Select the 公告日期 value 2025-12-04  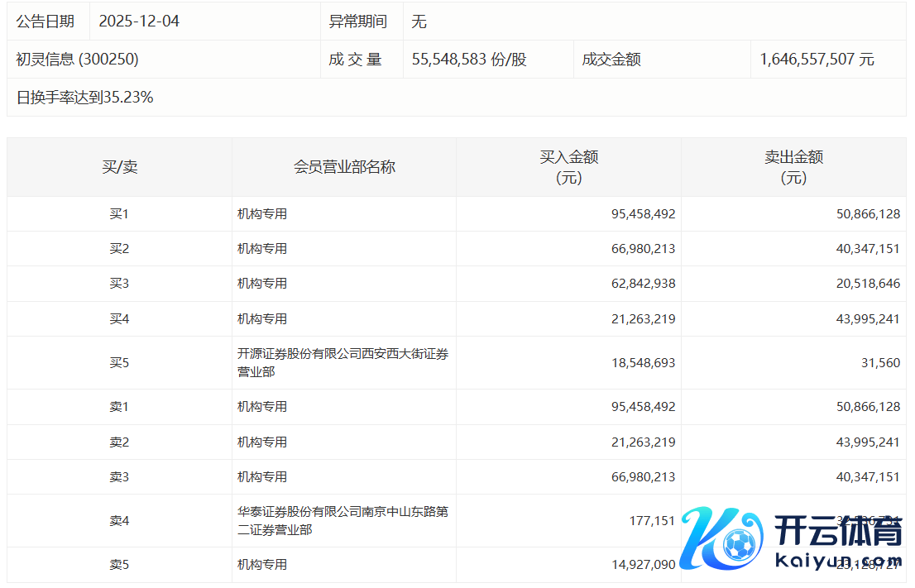pyautogui.click(x=139, y=22)
